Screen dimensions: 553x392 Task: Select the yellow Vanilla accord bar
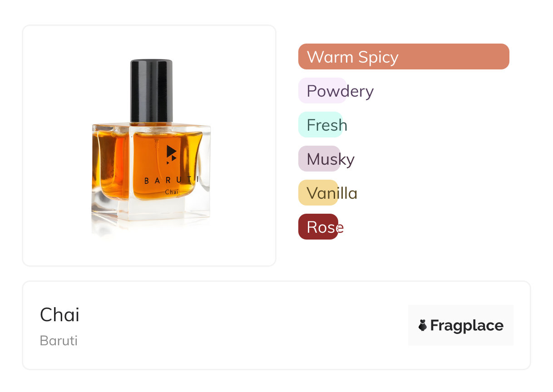(x=318, y=193)
